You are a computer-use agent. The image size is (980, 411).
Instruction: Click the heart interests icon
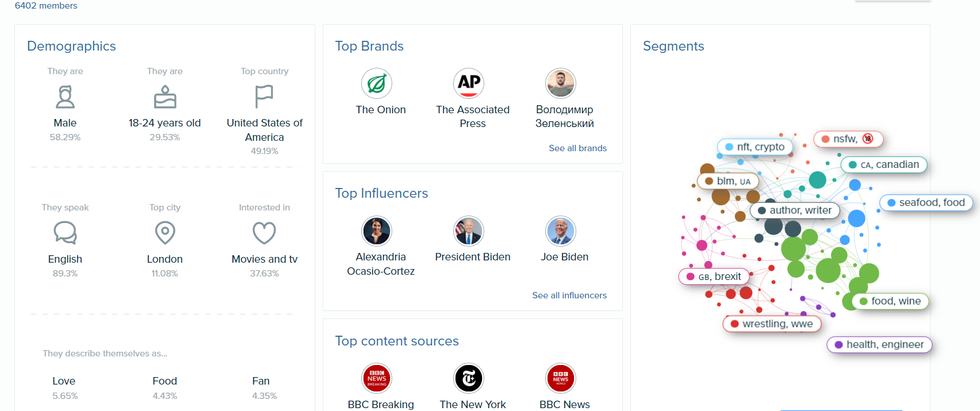[265, 233]
